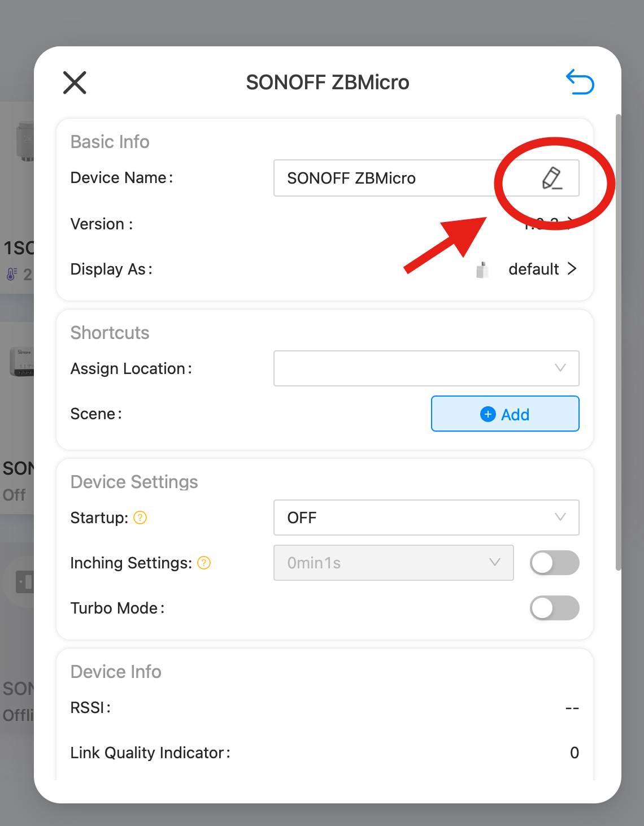Open Display As default chevron

coord(572,269)
